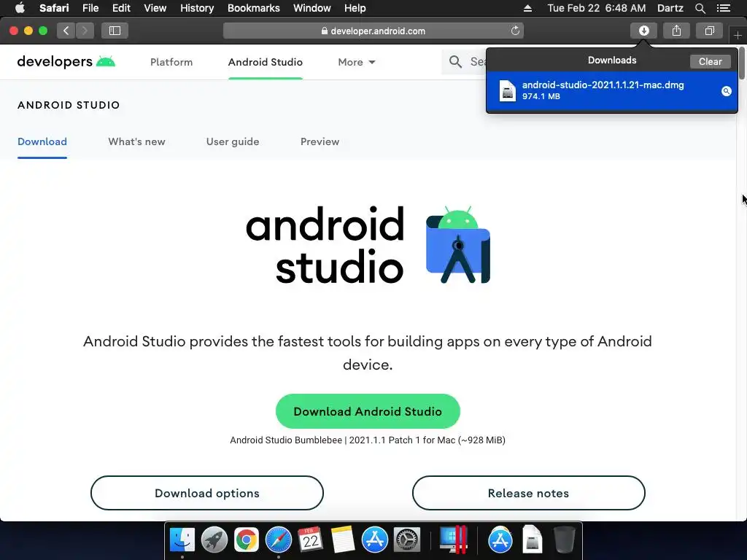Select the Download sub-tab
This screenshot has width=747, height=560.
(42, 141)
